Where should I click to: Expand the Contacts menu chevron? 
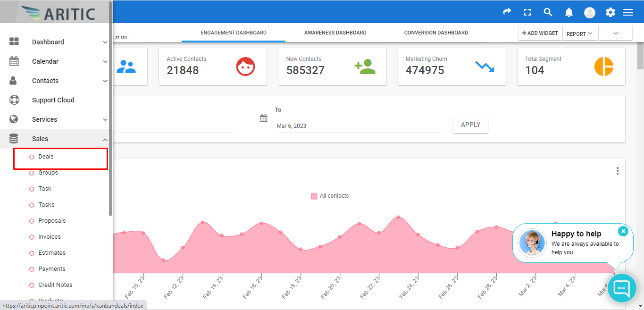[x=105, y=81]
